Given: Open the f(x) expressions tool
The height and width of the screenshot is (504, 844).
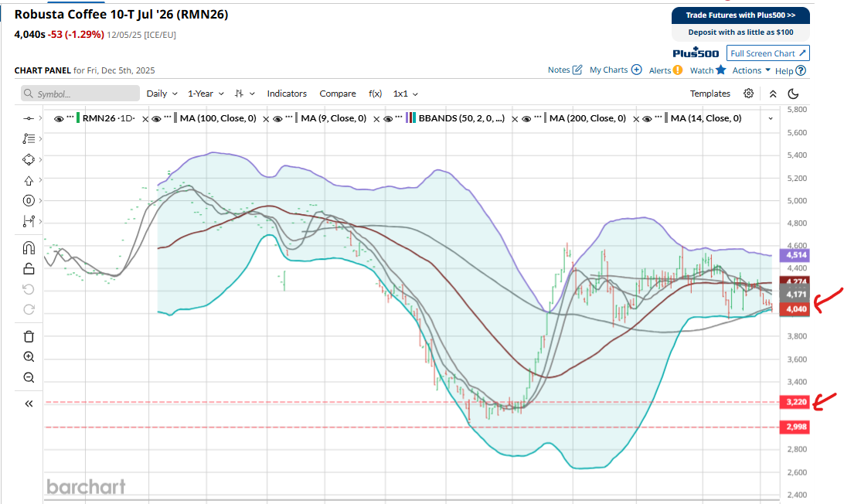Looking at the screenshot, I should tap(375, 94).
